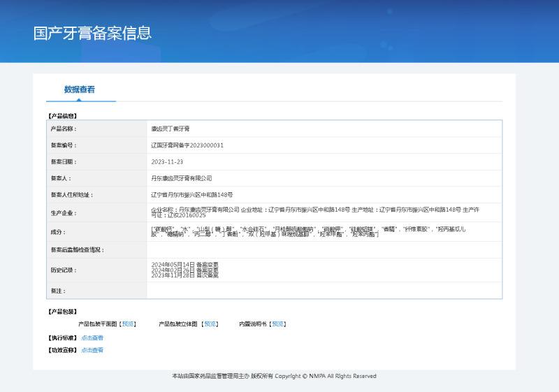This screenshot has width=559, height=392.
Task: Click the 【产品信息】 section heading
Action: [x=62, y=115]
